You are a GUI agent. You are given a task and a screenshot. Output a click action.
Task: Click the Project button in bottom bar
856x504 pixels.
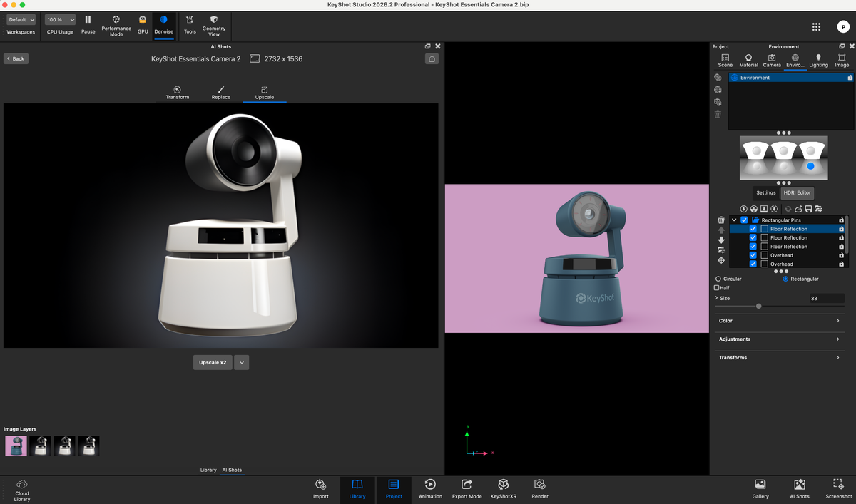pyautogui.click(x=394, y=489)
